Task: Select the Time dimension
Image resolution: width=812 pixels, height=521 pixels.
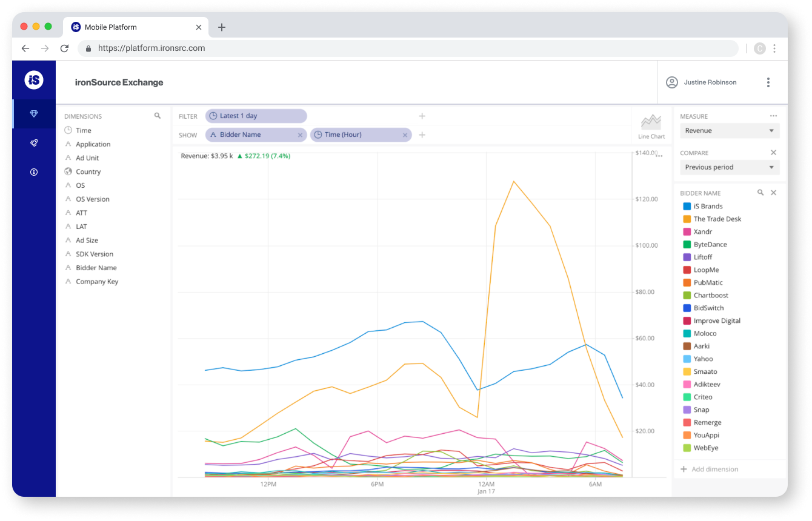Action: click(x=84, y=131)
